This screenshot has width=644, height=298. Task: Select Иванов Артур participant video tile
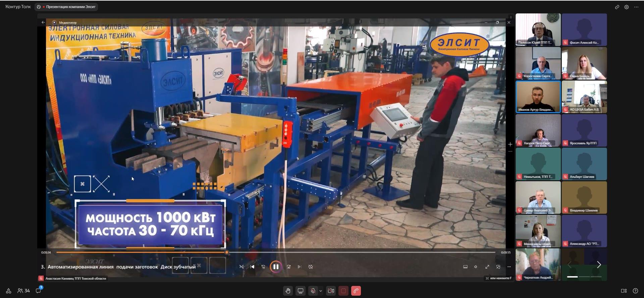[x=538, y=97]
